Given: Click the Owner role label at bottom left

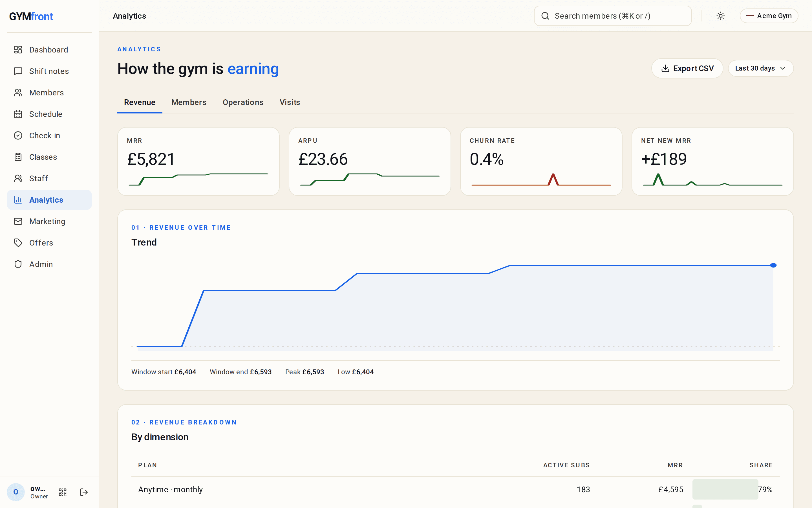Looking at the screenshot, I should (39, 497).
